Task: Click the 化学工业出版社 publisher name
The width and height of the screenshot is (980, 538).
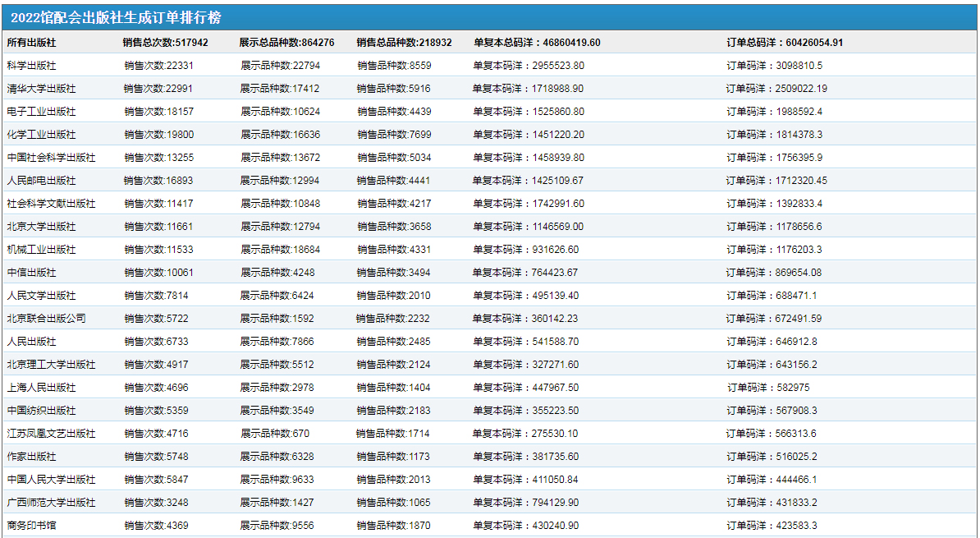Action: tap(41, 135)
